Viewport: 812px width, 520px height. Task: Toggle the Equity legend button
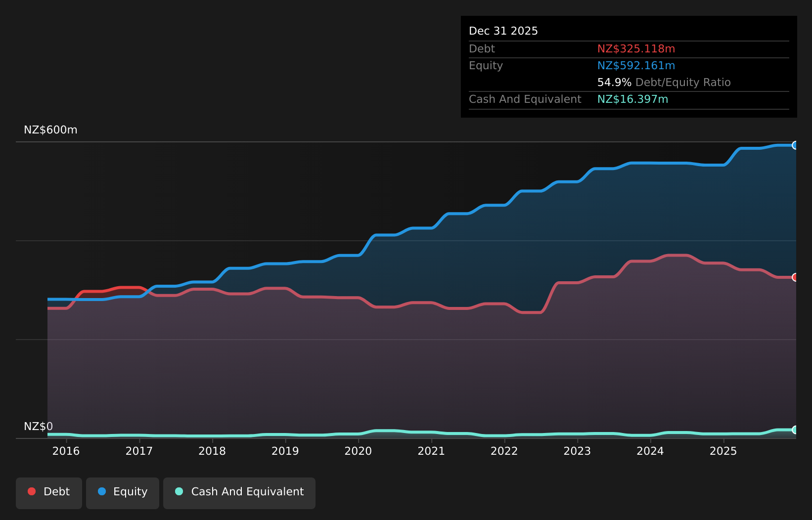click(123, 493)
